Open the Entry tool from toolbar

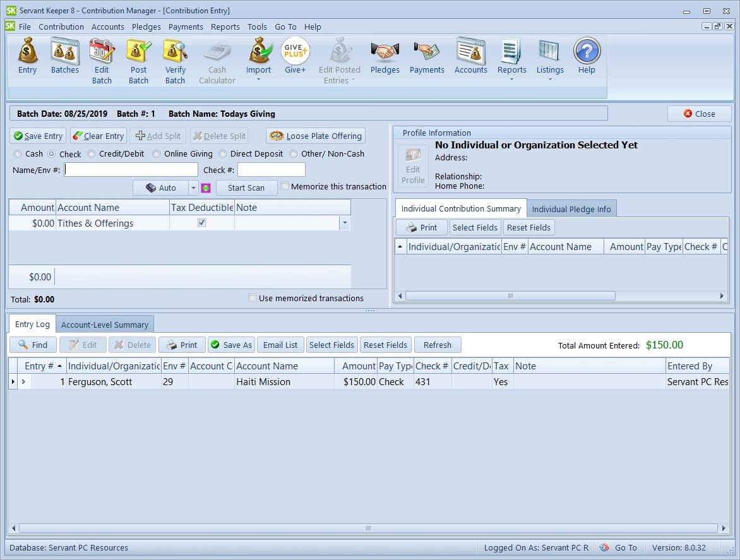pos(27,57)
